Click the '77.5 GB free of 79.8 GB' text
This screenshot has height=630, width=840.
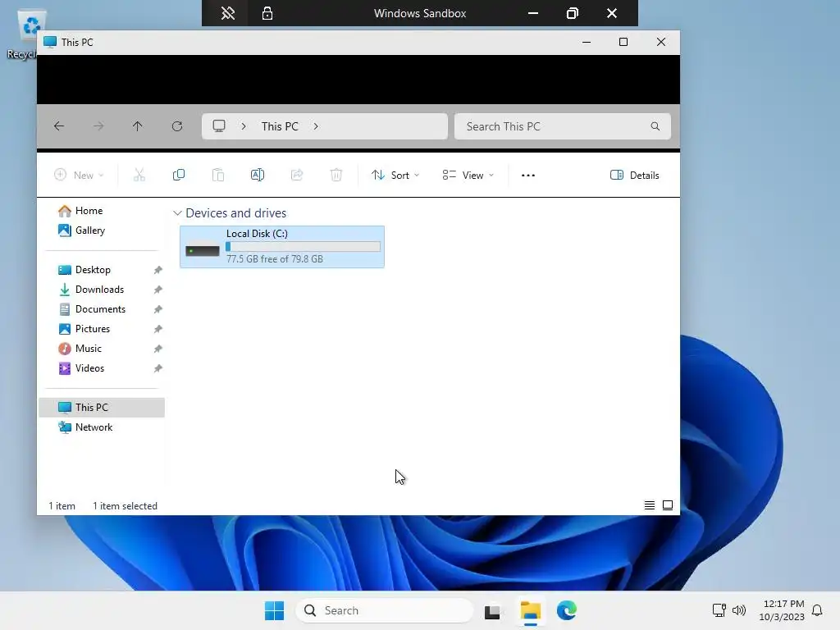(x=274, y=258)
